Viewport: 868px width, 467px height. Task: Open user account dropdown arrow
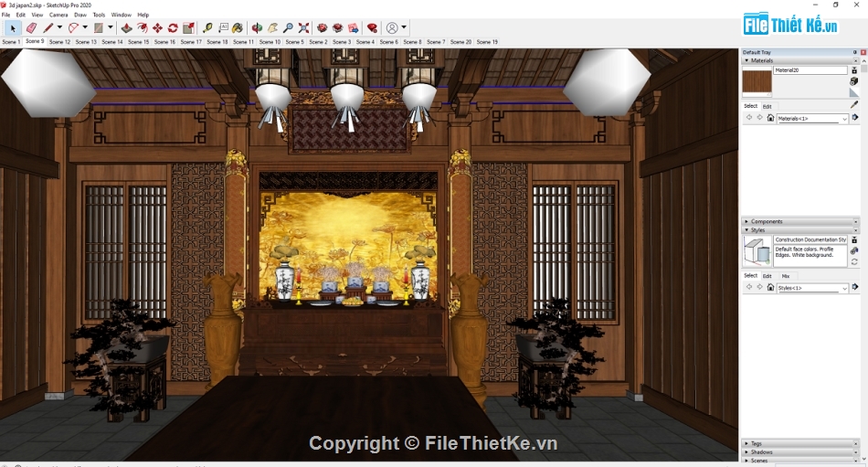(404, 27)
